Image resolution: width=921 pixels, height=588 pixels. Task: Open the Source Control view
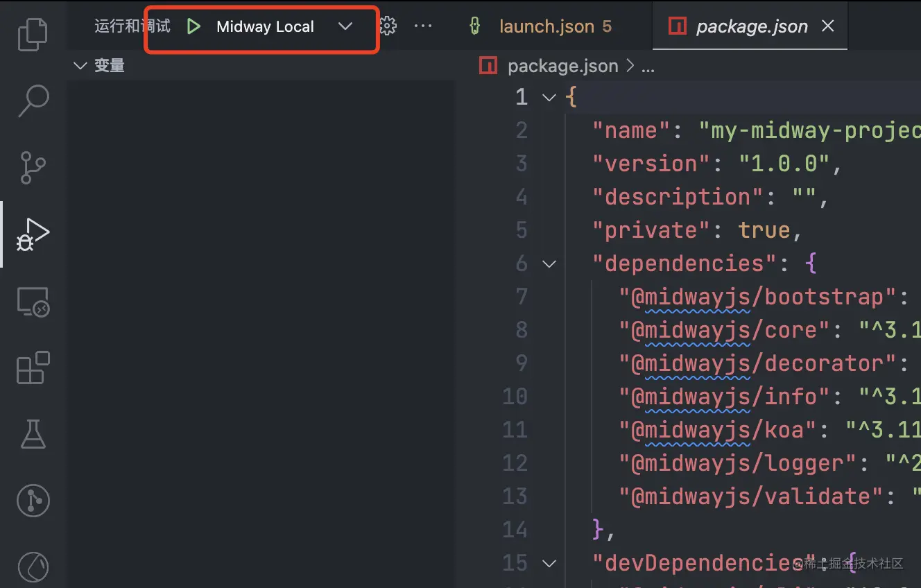33,167
